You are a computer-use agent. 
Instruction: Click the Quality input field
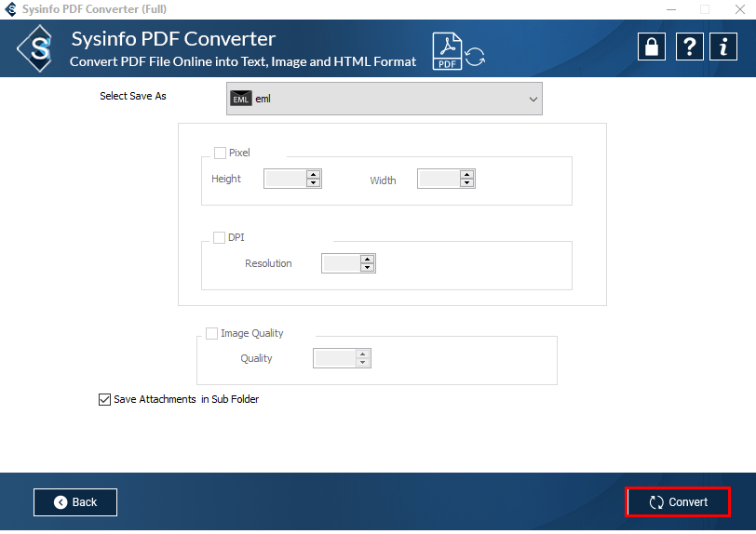(334, 358)
